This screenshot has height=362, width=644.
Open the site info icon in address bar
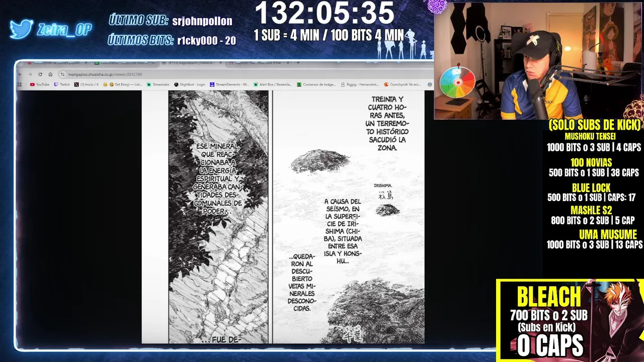62,74
